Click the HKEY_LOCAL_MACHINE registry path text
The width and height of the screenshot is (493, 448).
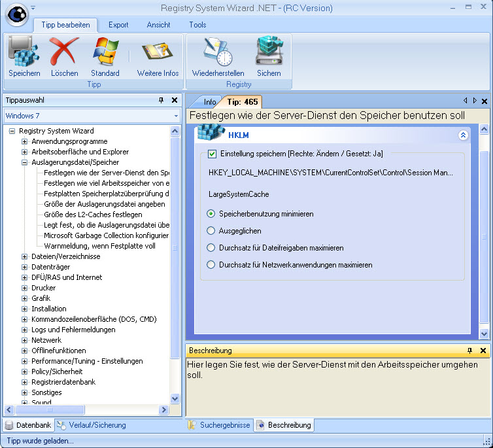pos(331,173)
